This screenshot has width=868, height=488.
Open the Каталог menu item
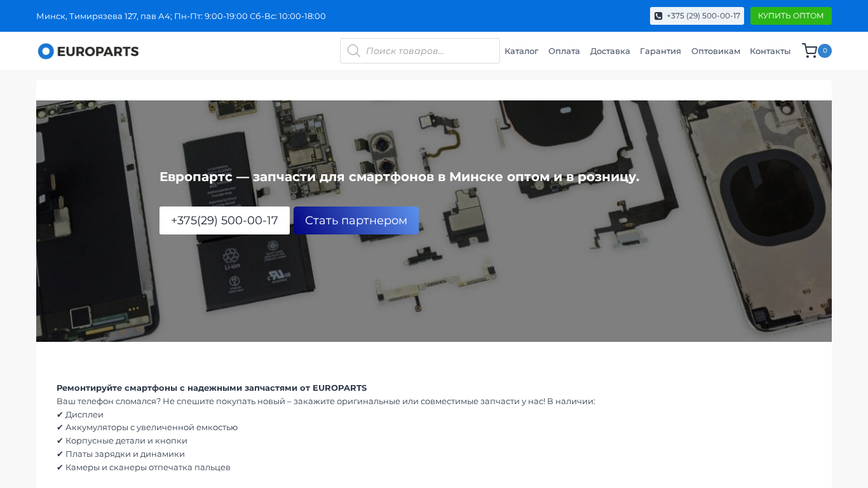[x=521, y=51]
